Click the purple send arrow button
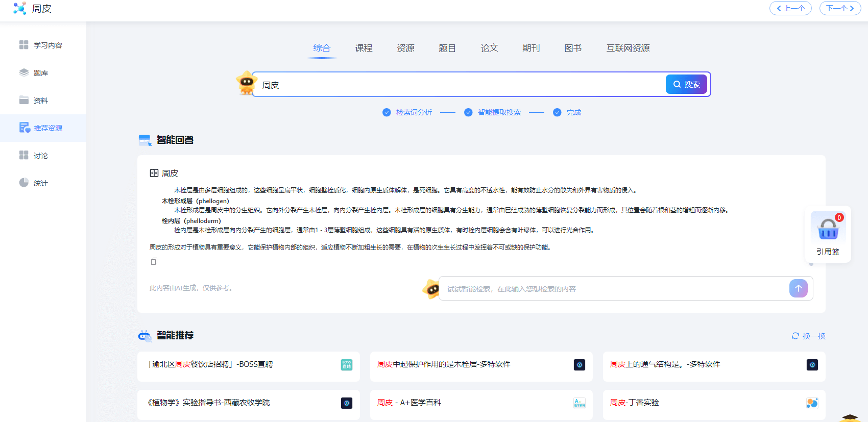This screenshot has width=868, height=422. point(798,288)
